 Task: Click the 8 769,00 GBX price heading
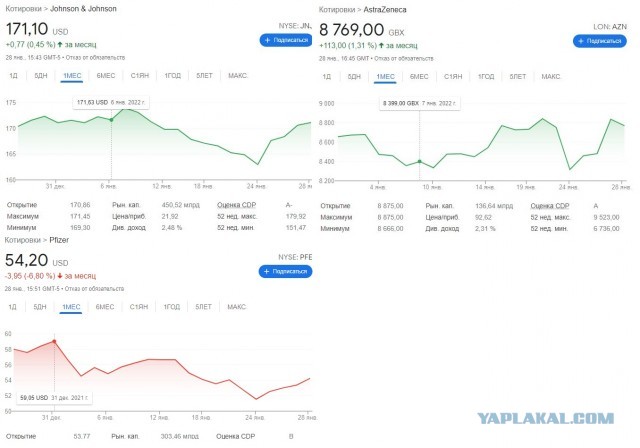pyautogui.click(x=362, y=30)
